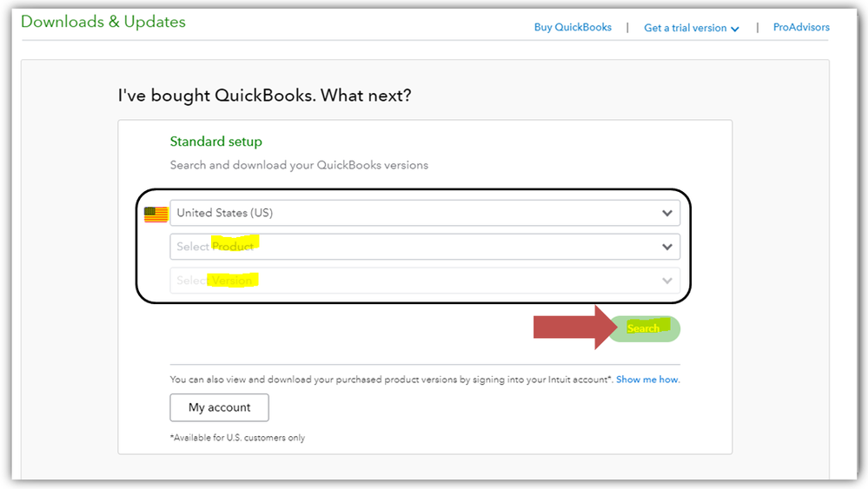Click the "I've bought QuickBooks. What next?" heading
Screen dimensions: 868x489
click(x=264, y=95)
